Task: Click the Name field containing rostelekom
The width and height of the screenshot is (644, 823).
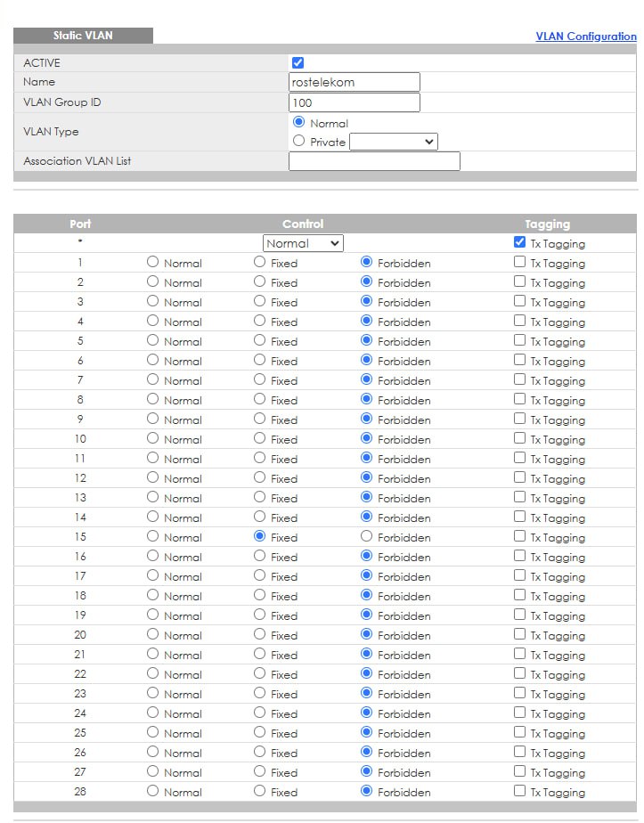Action: 355,82
